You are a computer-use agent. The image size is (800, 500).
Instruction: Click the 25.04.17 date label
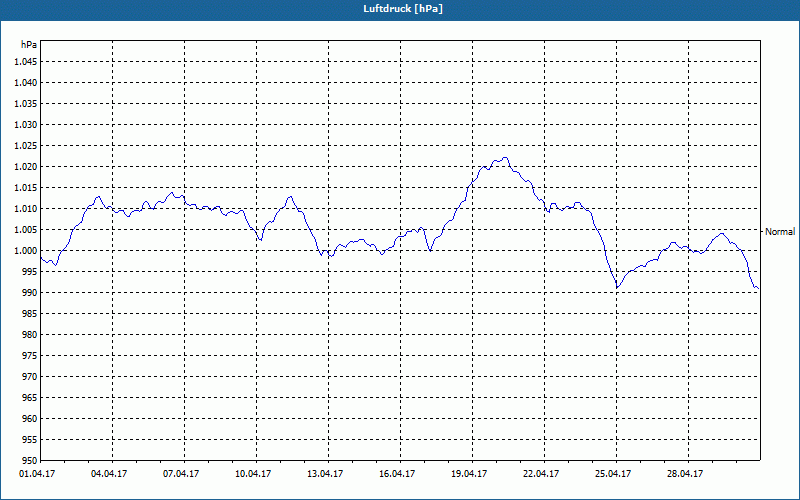click(x=613, y=474)
